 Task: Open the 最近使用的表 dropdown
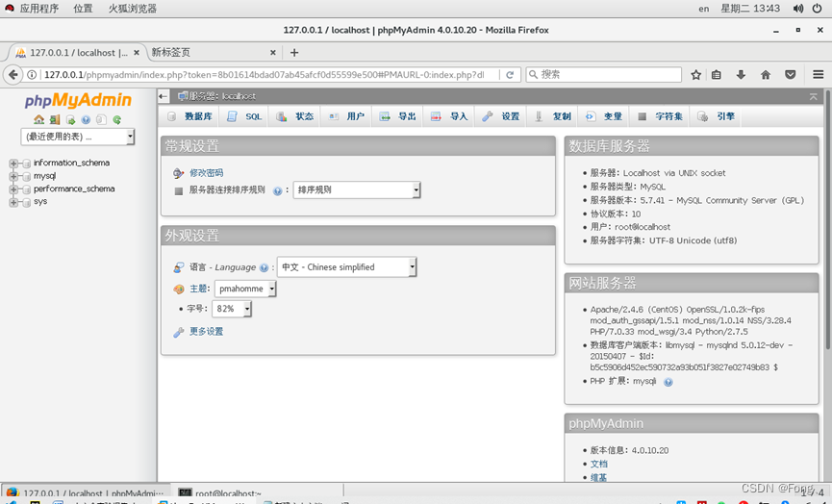[x=78, y=137]
